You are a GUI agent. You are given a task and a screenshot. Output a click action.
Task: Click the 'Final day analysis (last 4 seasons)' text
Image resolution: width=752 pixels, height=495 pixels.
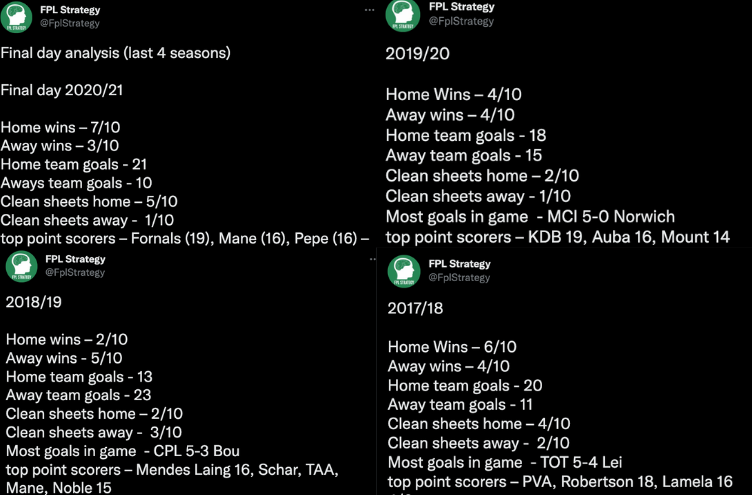point(115,53)
